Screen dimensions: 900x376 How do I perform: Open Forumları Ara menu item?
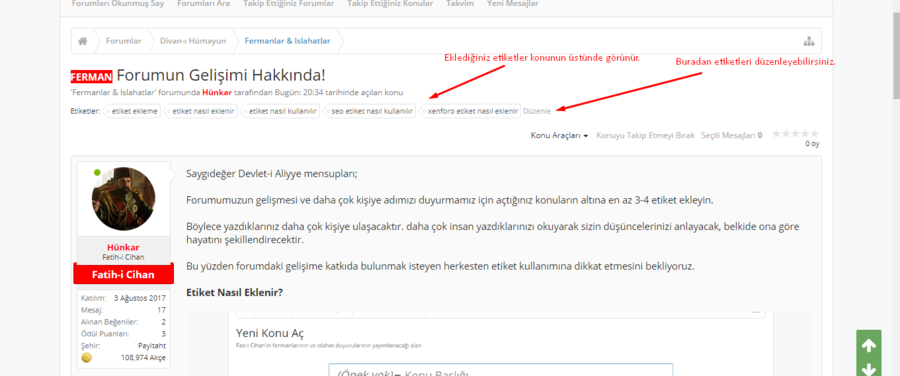point(204,3)
